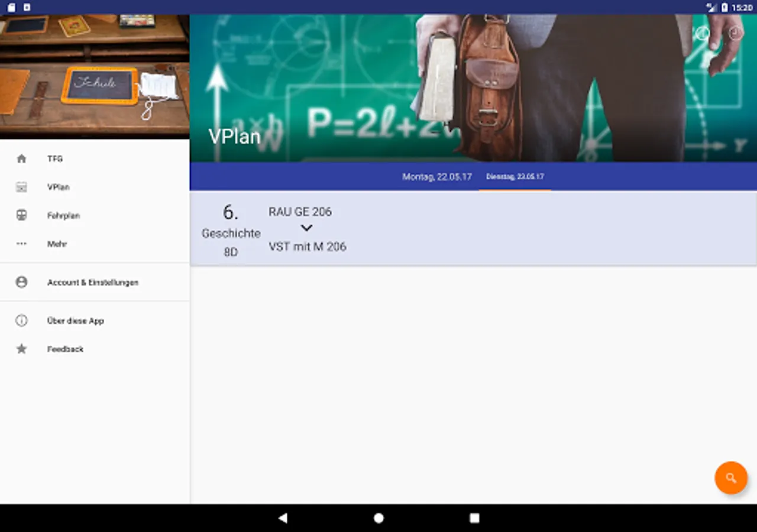Tap the info icon for Über diese App

point(21,321)
